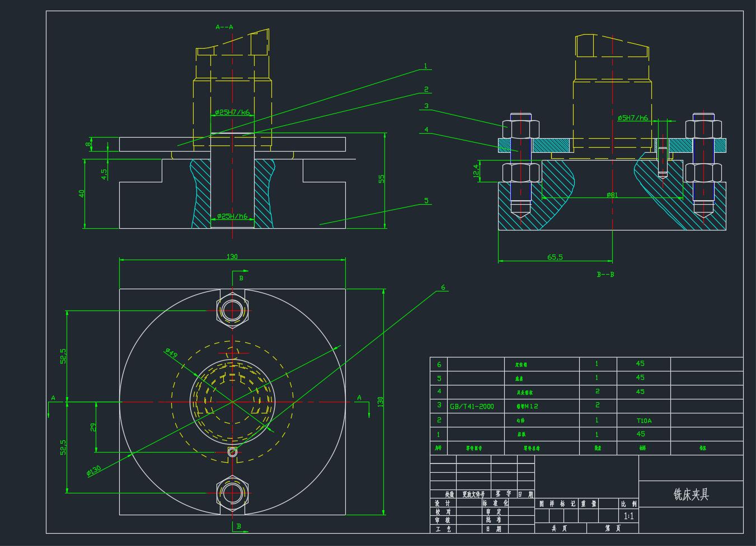
Task: Click leader callout number "5" on the base
Action: click(x=426, y=200)
